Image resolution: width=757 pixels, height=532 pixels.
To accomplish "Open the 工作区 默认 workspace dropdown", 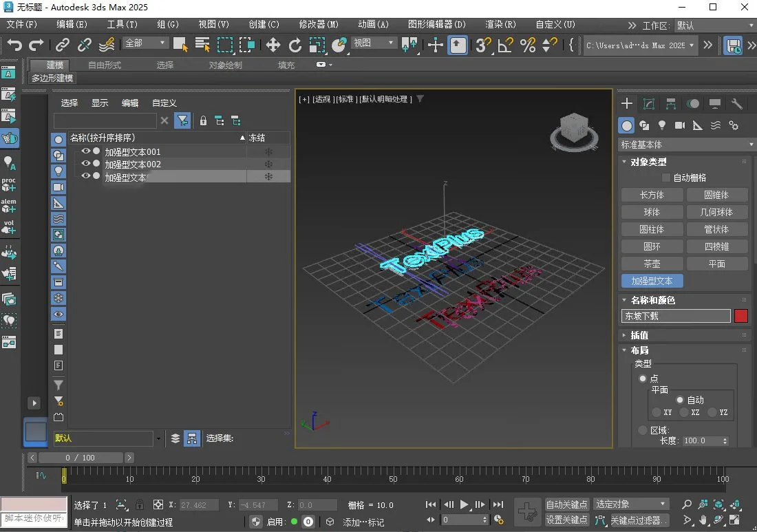I will (x=715, y=25).
